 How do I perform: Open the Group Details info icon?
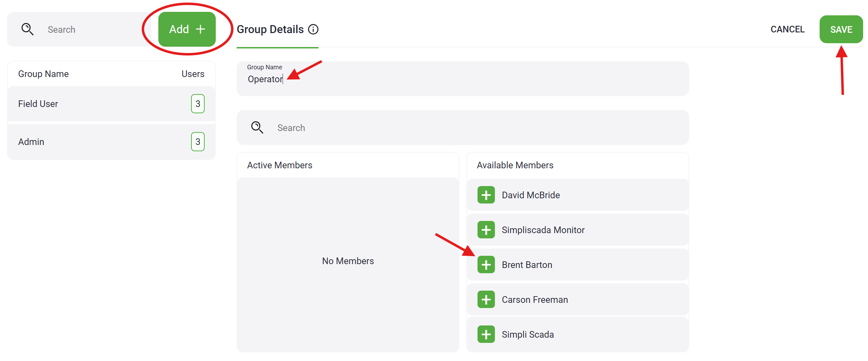313,29
